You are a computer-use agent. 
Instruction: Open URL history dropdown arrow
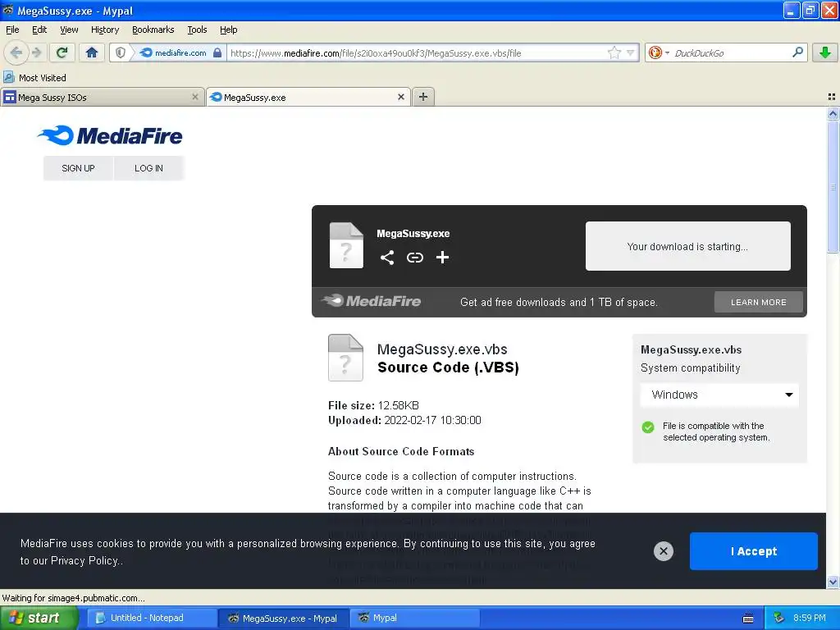coord(631,52)
